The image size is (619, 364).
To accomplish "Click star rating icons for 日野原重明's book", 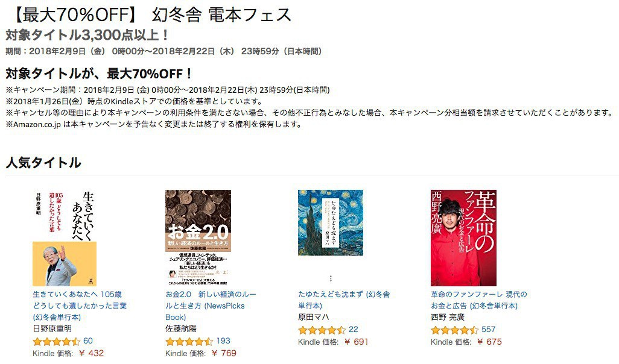I will (x=57, y=341).
